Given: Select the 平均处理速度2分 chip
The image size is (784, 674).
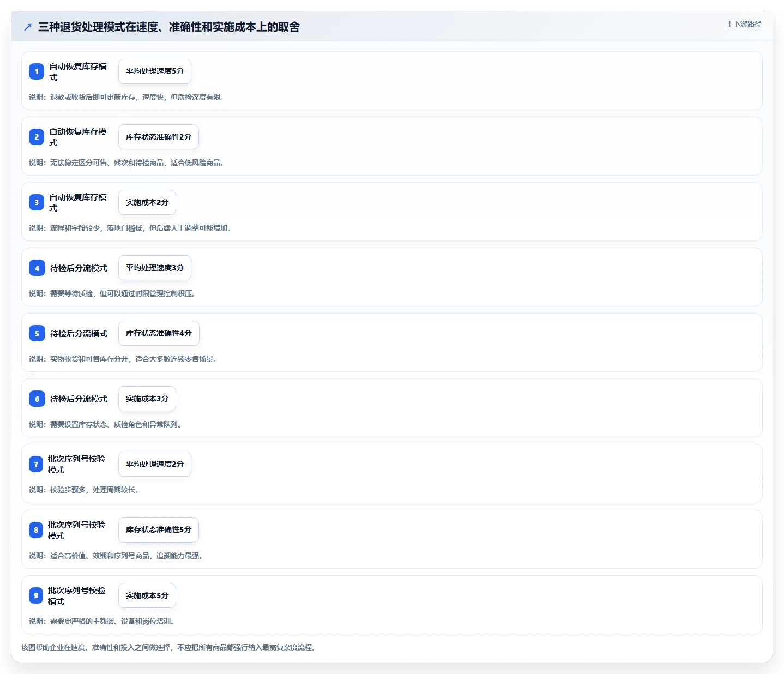Looking at the screenshot, I should [155, 464].
